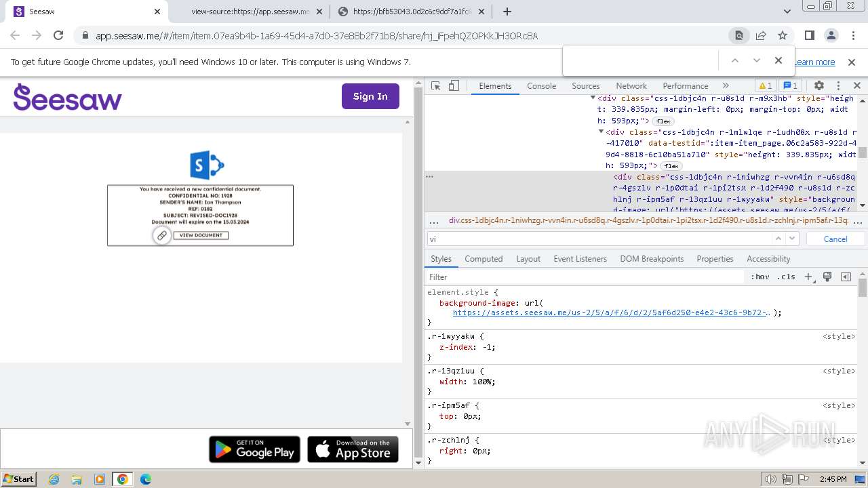Select the breadcrumb div.css-1dbjc4n element

coord(648,221)
